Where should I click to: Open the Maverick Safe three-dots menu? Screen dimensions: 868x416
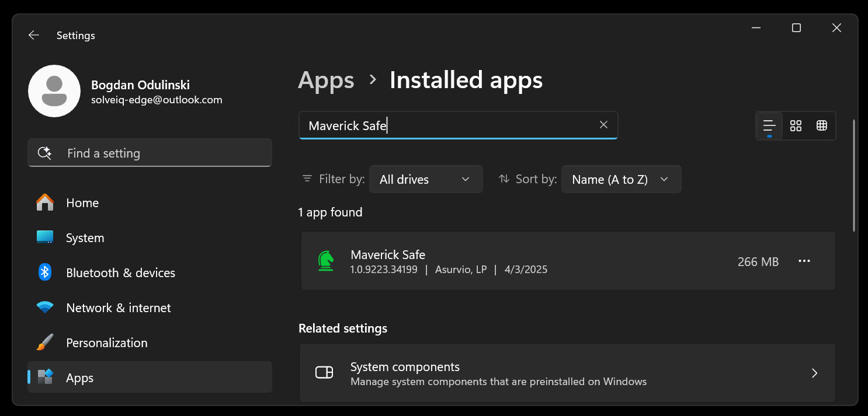pyautogui.click(x=804, y=261)
